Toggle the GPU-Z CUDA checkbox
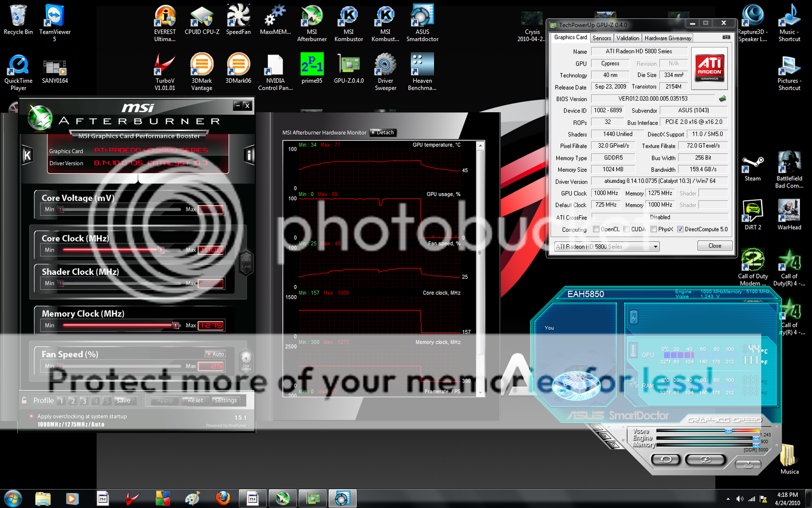The image size is (812, 508). coord(627,229)
